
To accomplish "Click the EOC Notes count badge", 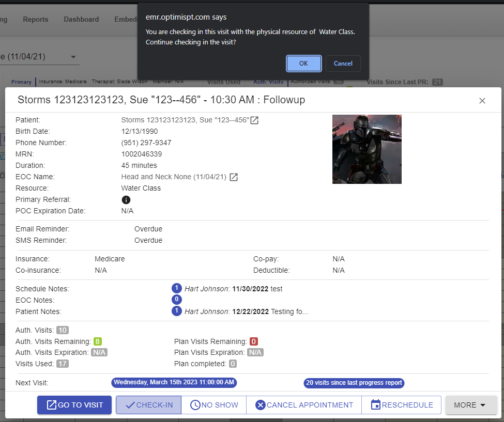I will pyautogui.click(x=176, y=300).
